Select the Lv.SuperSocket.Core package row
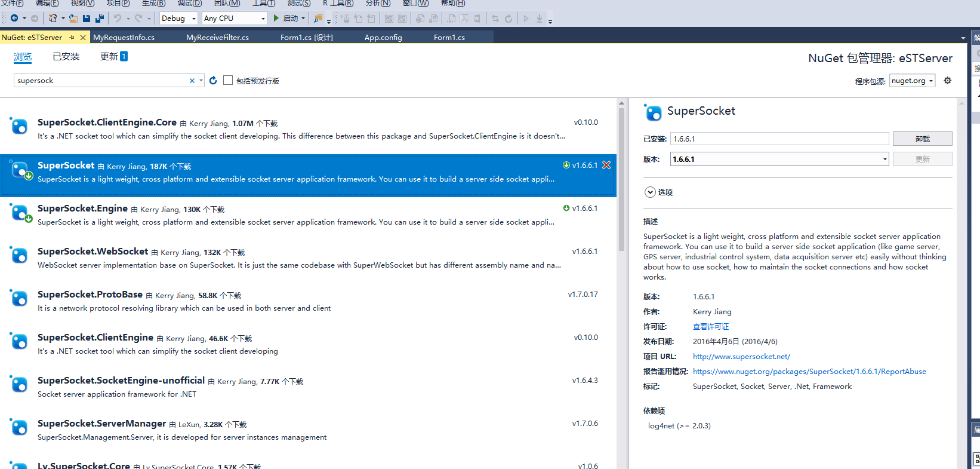The width and height of the screenshot is (980, 469). pos(309,465)
